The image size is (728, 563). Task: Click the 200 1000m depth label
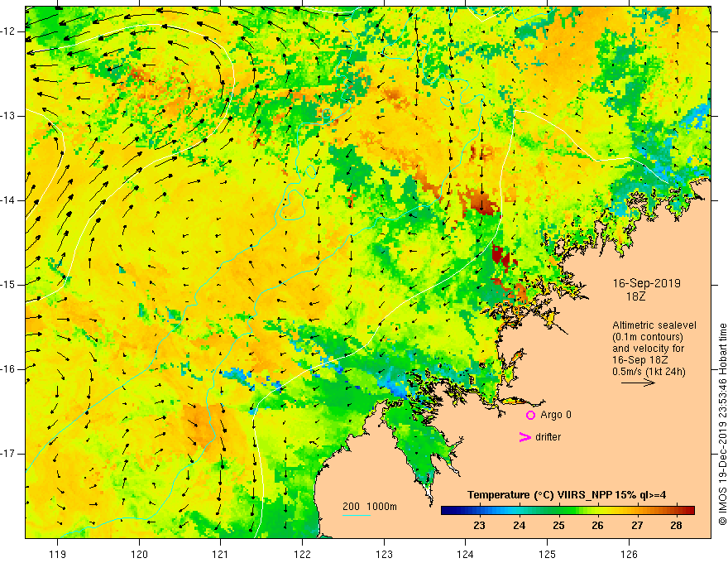click(x=370, y=507)
